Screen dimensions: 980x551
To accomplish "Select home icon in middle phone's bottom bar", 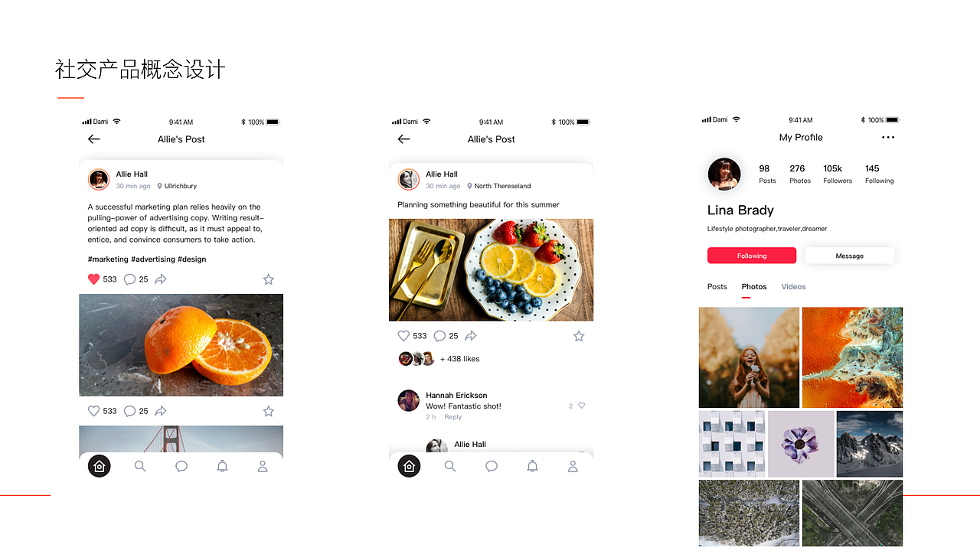I will (409, 466).
